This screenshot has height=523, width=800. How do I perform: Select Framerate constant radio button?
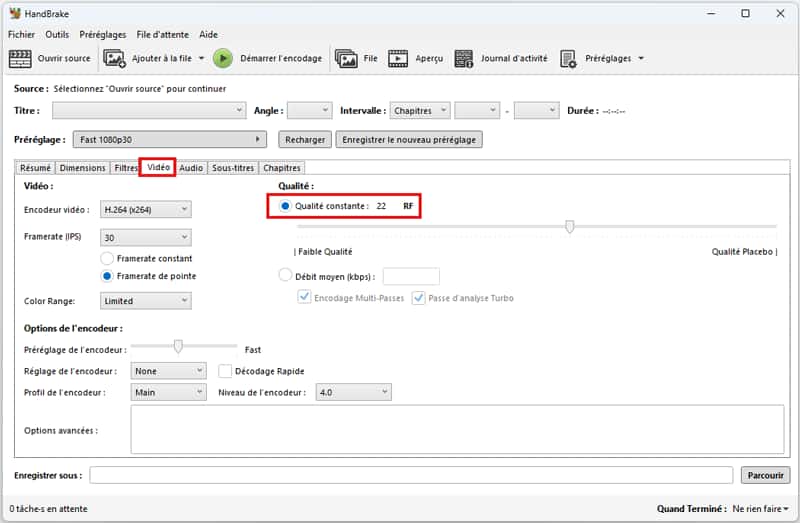pos(107,258)
